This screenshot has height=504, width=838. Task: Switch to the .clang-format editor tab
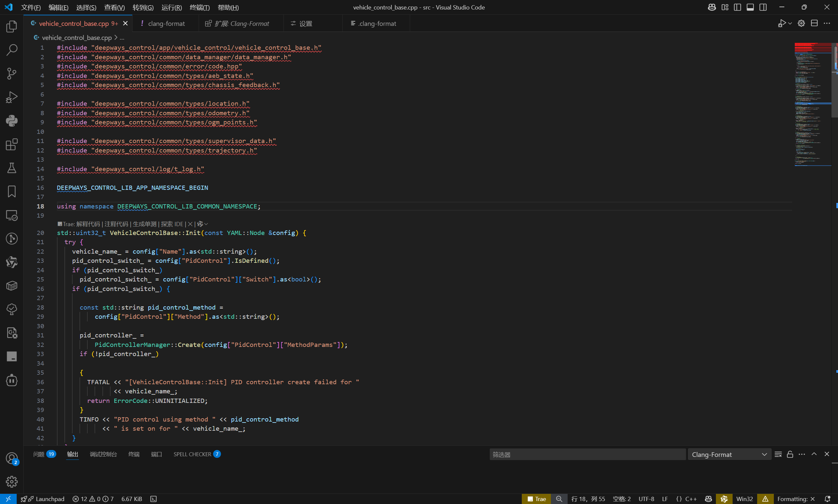(376, 24)
